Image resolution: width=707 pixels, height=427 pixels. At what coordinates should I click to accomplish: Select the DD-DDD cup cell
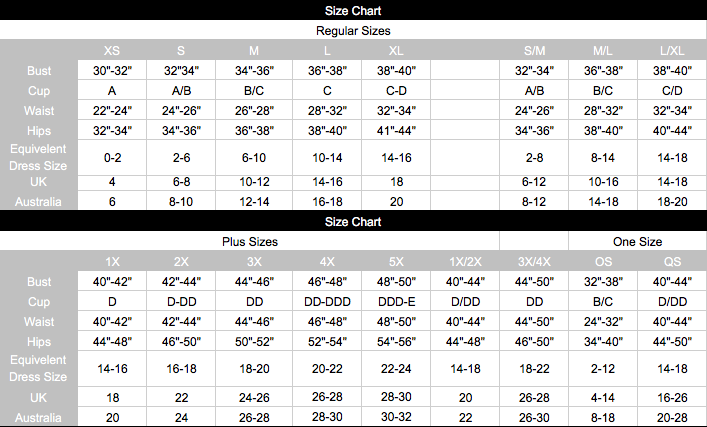click(x=327, y=302)
